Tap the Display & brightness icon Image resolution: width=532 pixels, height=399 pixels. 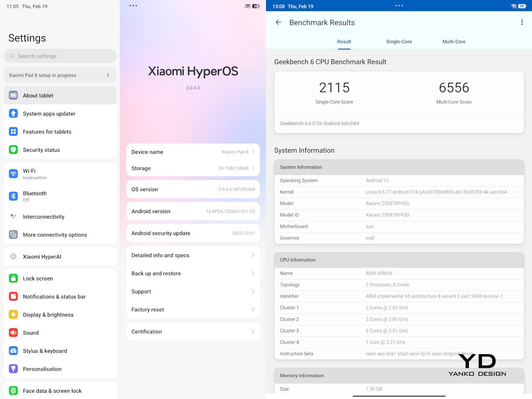pos(13,315)
